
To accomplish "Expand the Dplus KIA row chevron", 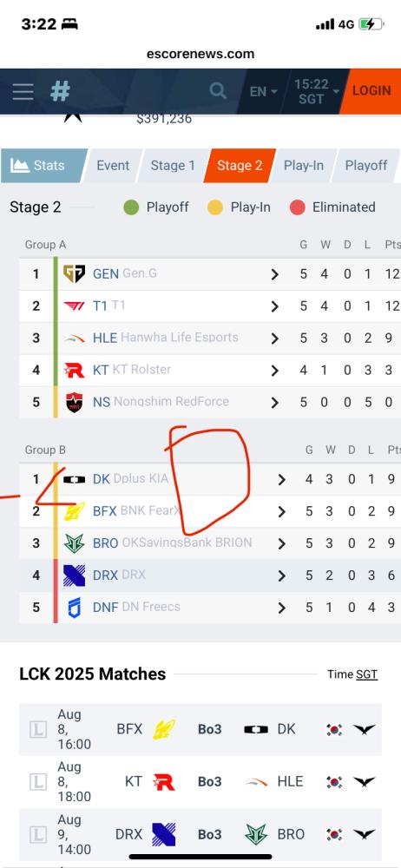I will (281, 479).
